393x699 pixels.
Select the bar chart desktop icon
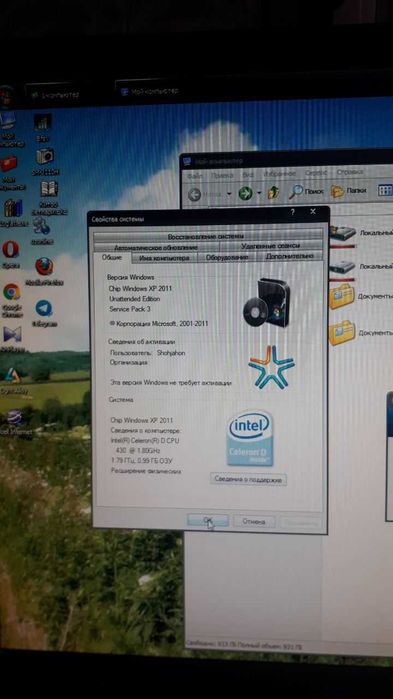click(42, 122)
